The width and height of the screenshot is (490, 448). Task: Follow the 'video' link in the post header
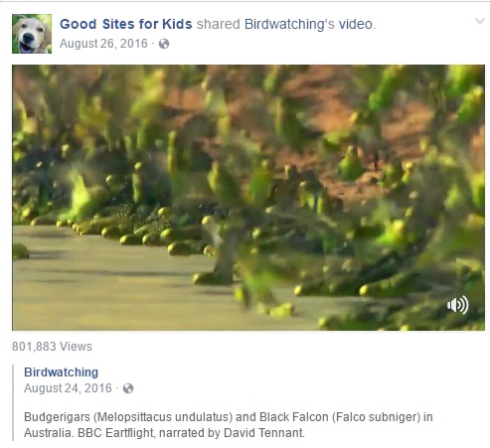click(356, 24)
